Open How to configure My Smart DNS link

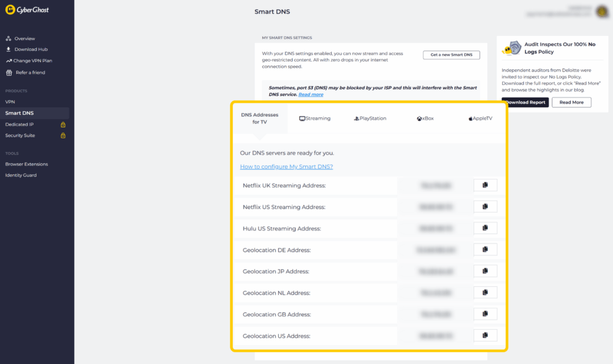click(286, 166)
